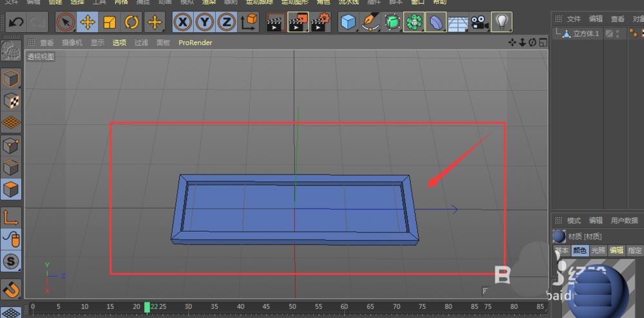Open the viewport 过滤 menu
644x318 pixels.
click(141, 42)
